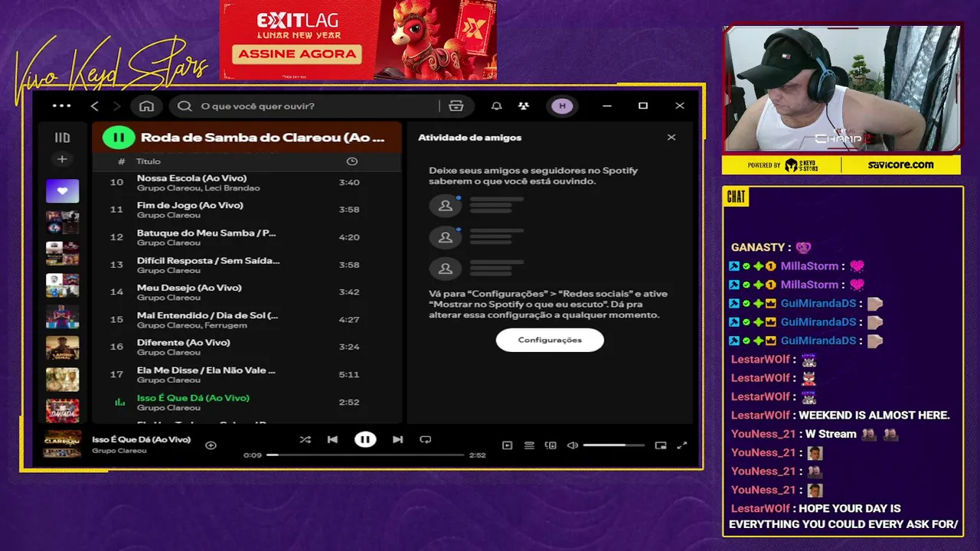This screenshot has width=980, height=551.
Task: Open now-playing album cover thumbnail
Action: [62, 444]
